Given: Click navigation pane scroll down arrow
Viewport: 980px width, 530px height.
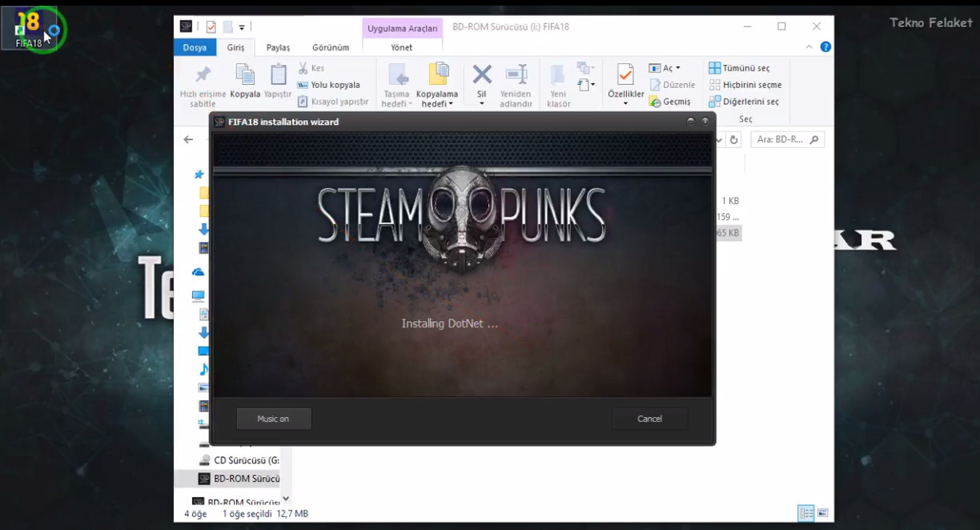Looking at the screenshot, I should (287, 498).
